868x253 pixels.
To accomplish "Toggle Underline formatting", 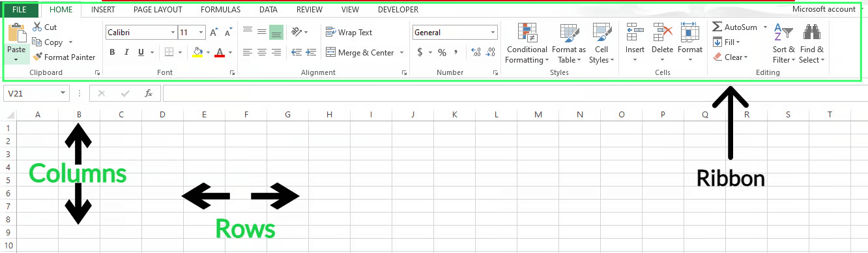I will tap(141, 52).
